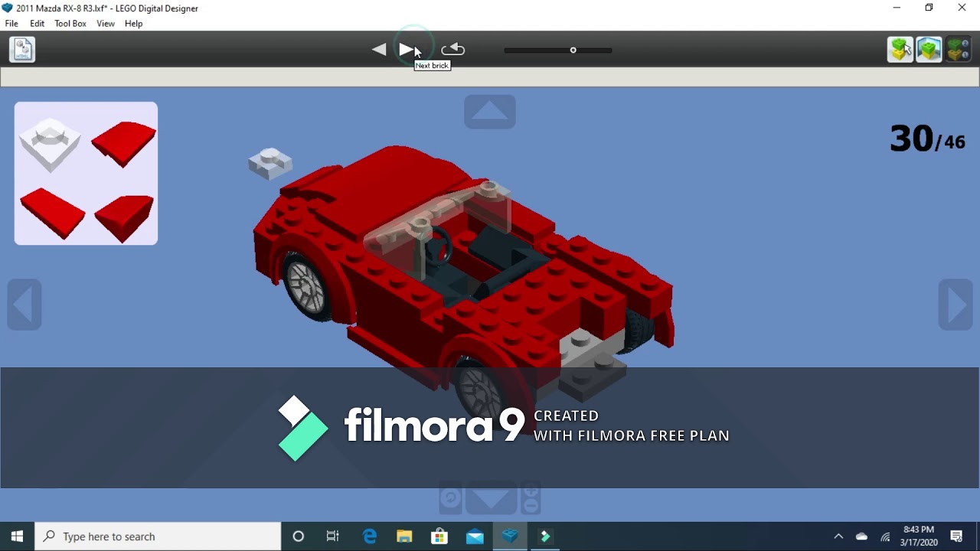
Task: Launch Microsoft Edge from taskbar
Action: coord(370,536)
